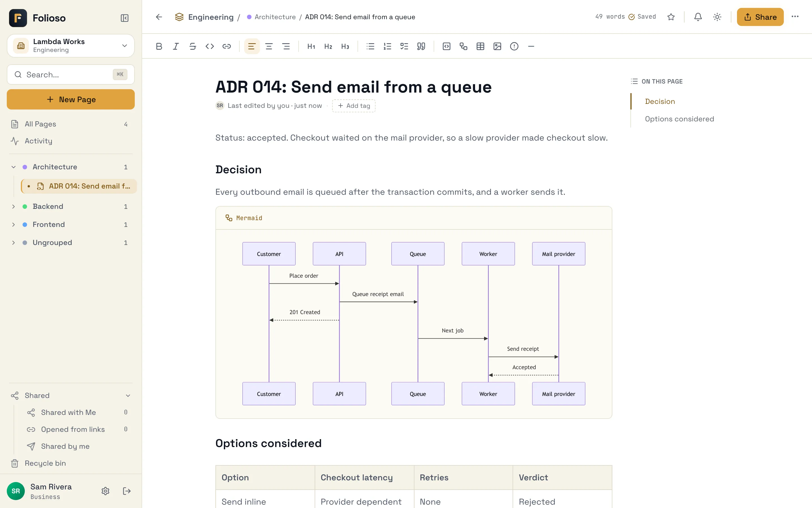Toggle left text alignment
The image size is (812, 508).
tap(252, 46)
